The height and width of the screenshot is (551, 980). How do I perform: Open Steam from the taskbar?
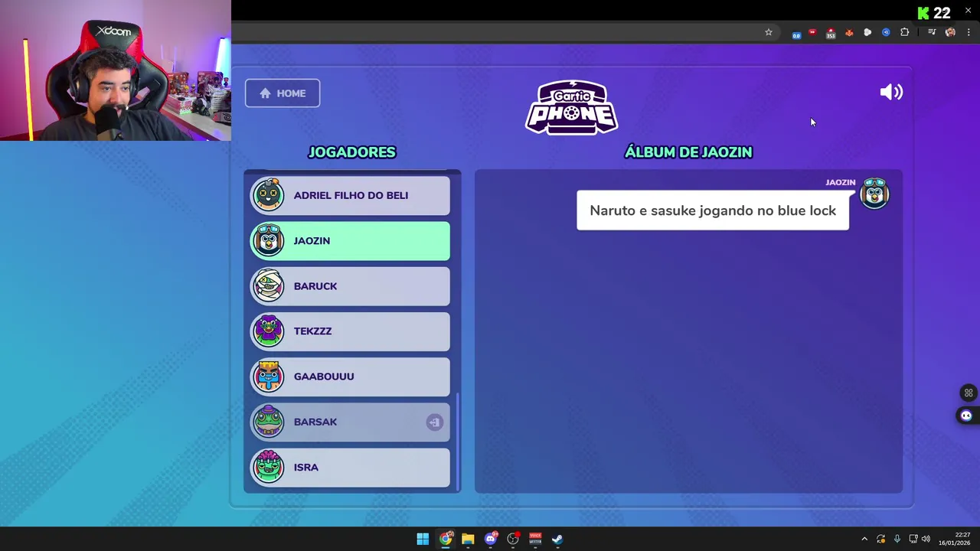coord(557,539)
